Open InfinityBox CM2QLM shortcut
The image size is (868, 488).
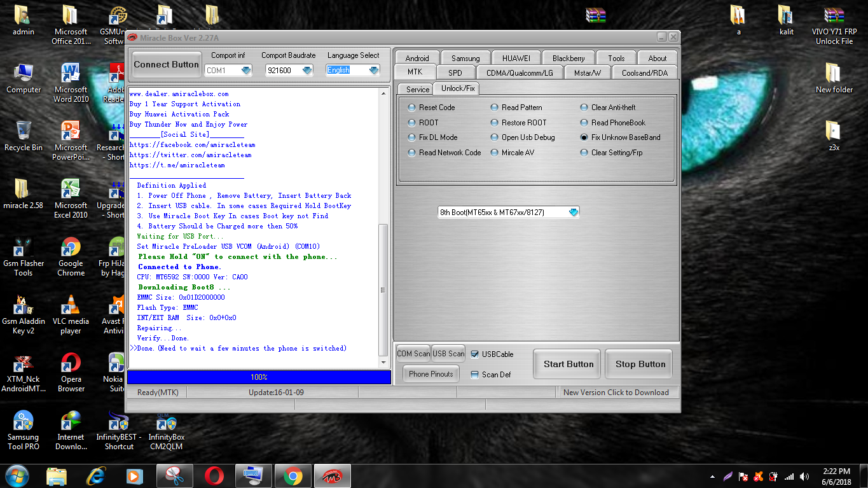coord(166,430)
